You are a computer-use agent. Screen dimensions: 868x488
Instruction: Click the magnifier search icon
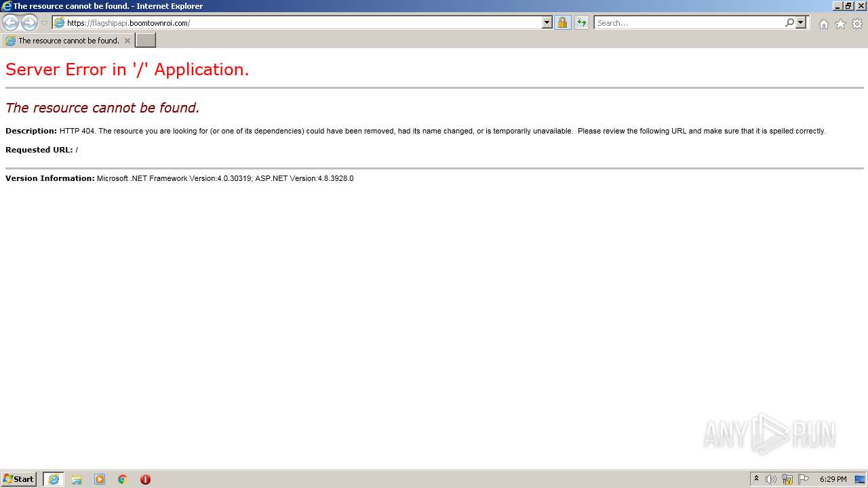(x=789, y=23)
